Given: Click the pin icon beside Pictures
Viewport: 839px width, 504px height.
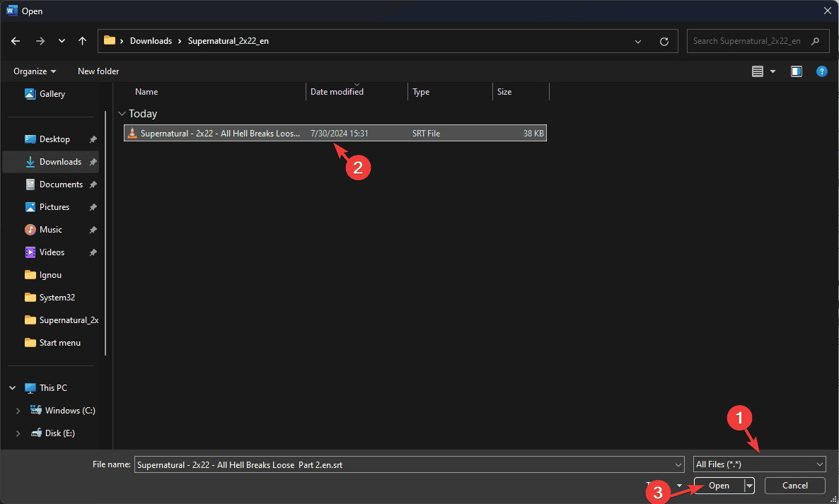Looking at the screenshot, I should (x=93, y=207).
